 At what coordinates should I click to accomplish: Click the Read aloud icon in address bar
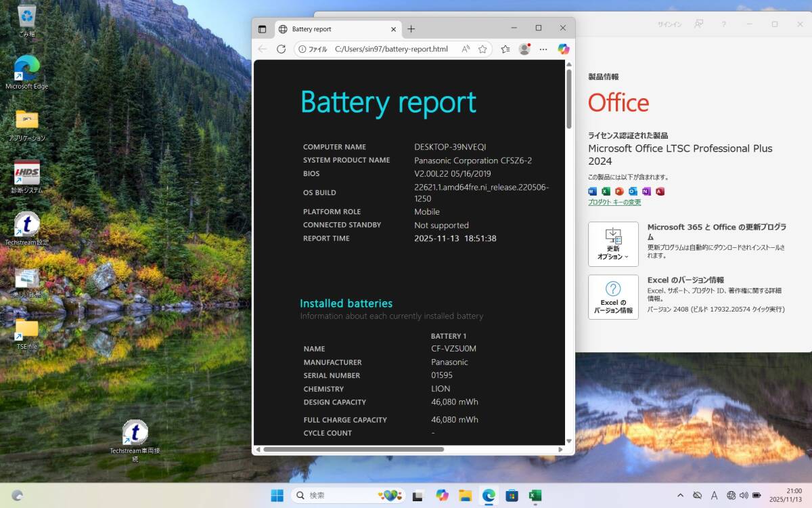[x=466, y=49]
